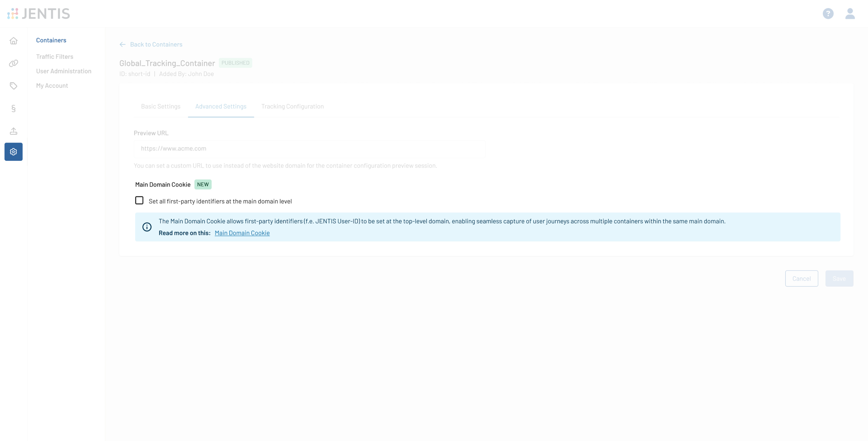Image resolution: width=868 pixels, height=441 pixels.
Task: Open the help question mark icon
Action: (828, 14)
